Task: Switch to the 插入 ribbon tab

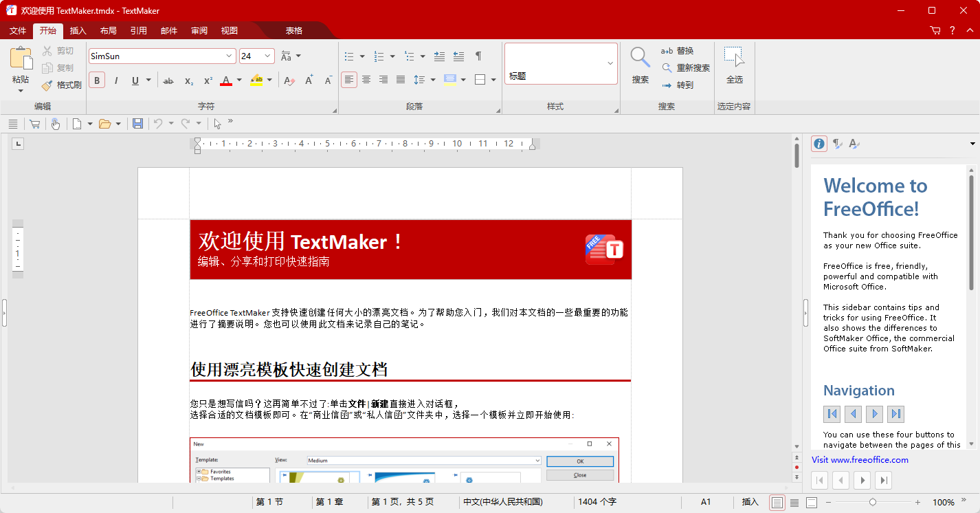Action: tap(78, 31)
